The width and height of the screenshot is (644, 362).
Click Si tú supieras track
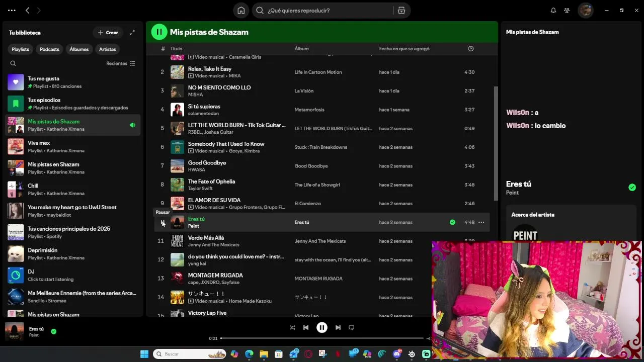coord(204,107)
